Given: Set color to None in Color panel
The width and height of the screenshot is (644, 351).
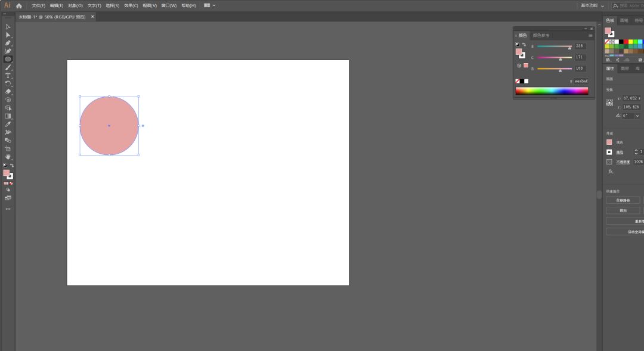Looking at the screenshot, I should [517, 81].
